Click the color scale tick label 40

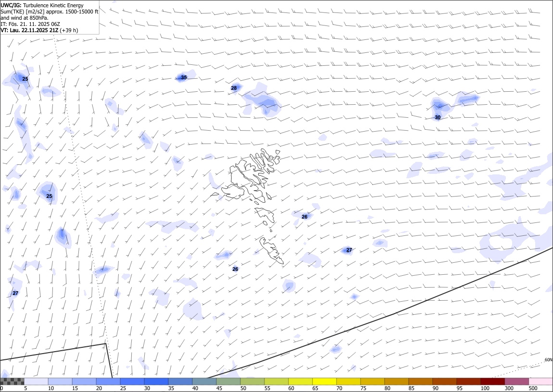[195, 388]
